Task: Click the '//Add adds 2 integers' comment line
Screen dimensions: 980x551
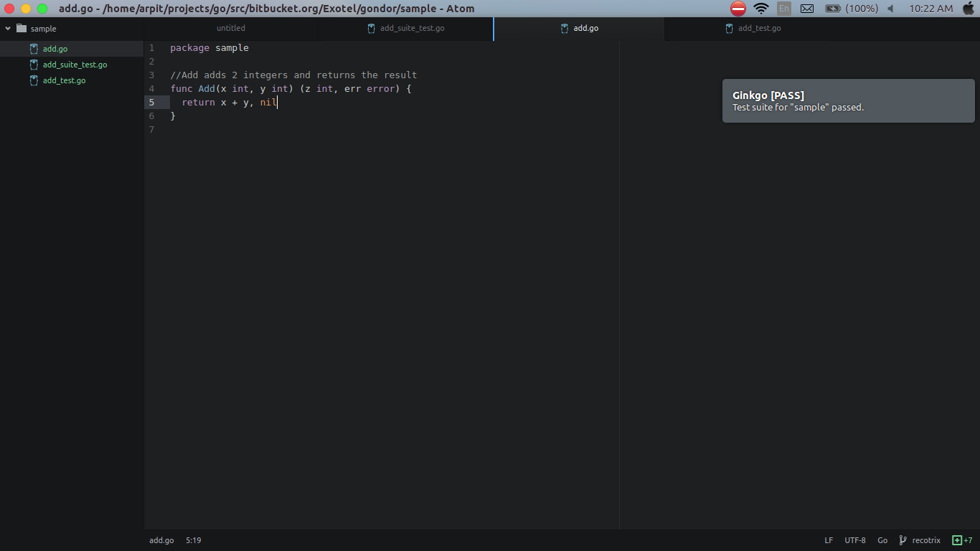Action: (x=293, y=75)
